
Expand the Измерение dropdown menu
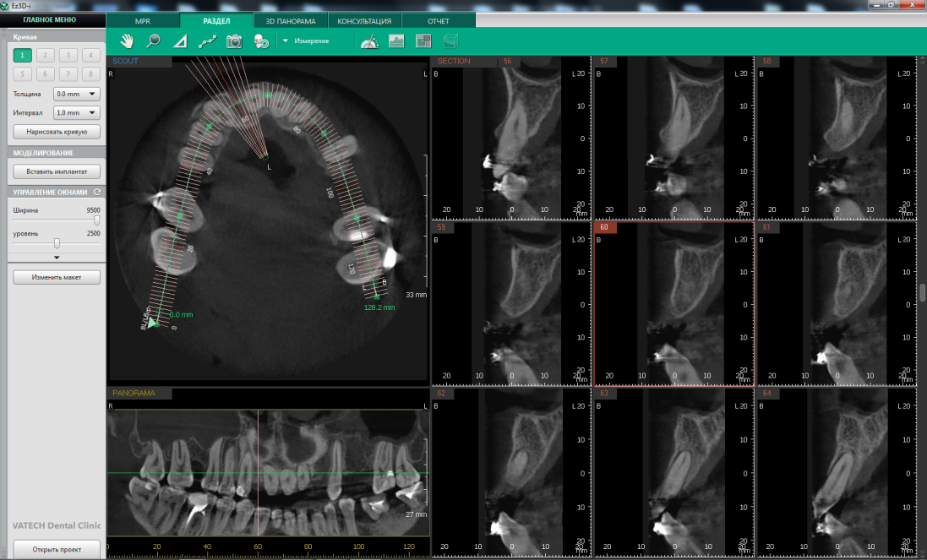click(x=286, y=41)
